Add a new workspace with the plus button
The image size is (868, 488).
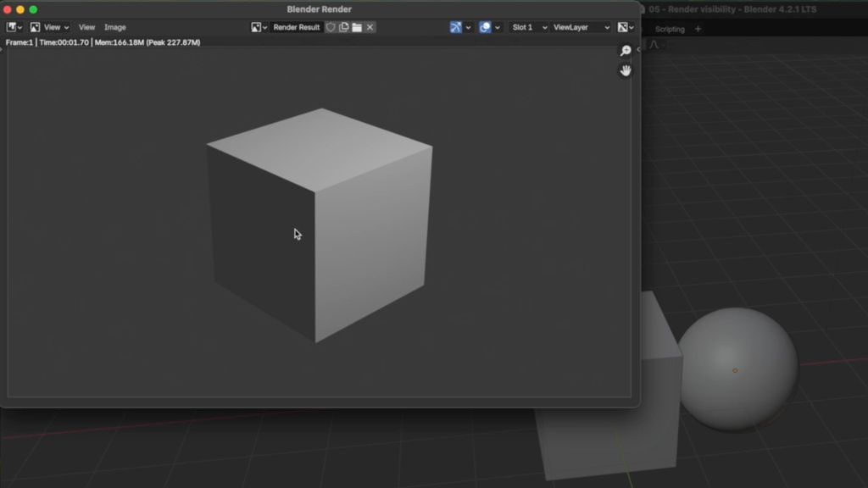coord(697,28)
